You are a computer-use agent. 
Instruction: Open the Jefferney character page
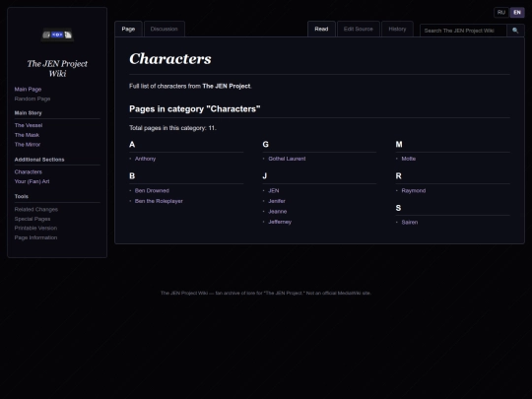click(280, 222)
